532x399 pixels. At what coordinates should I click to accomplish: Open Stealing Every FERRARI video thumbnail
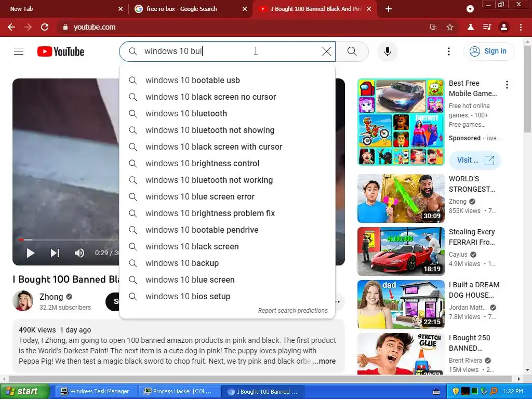401,251
